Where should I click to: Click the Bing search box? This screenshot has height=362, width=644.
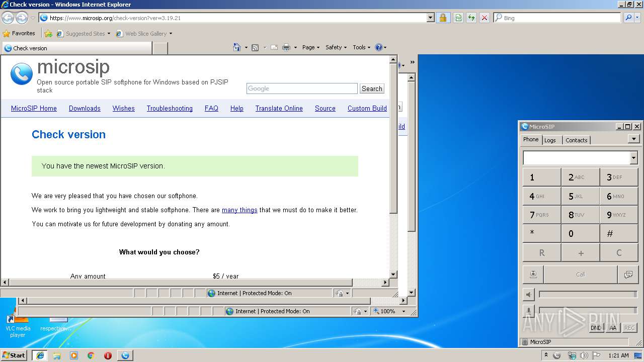tap(557, 18)
